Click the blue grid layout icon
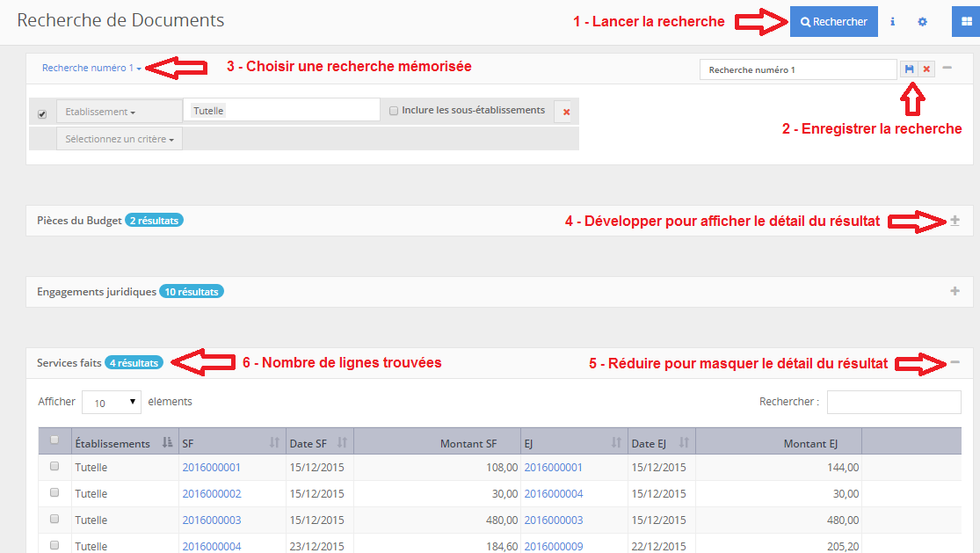The width and height of the screenshot is (980, 553). [x=966, y=21]
